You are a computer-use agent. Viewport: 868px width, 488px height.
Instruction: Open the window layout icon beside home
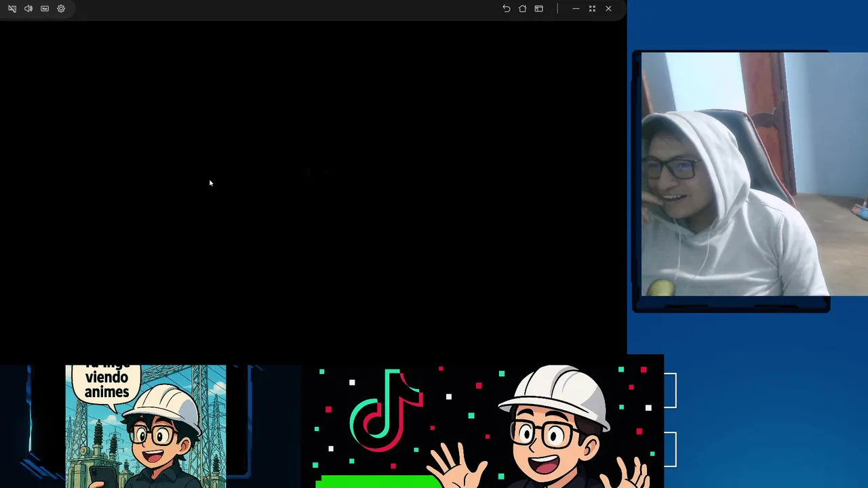(538, 9)
